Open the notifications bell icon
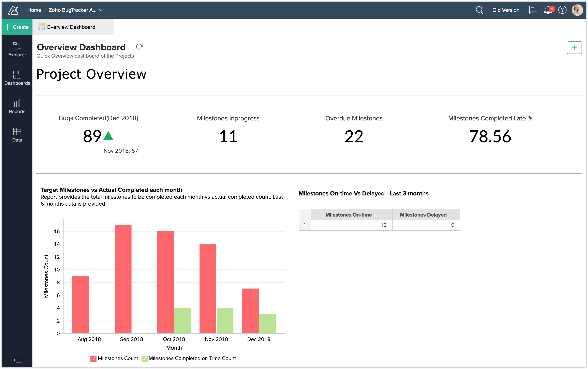Image resolution: width=588 pixels, height=369 pixels. [x=547, y=10]
